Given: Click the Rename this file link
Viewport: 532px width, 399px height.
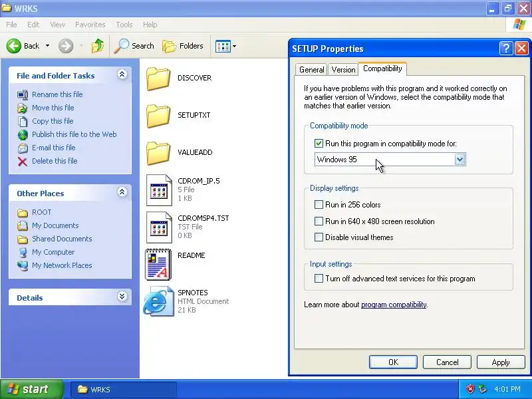Looking at the screenshot, I should tap(57, 94).
